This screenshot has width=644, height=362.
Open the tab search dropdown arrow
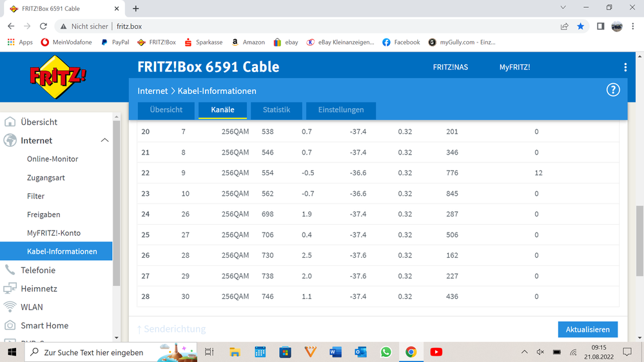click(x=563, y=8)
